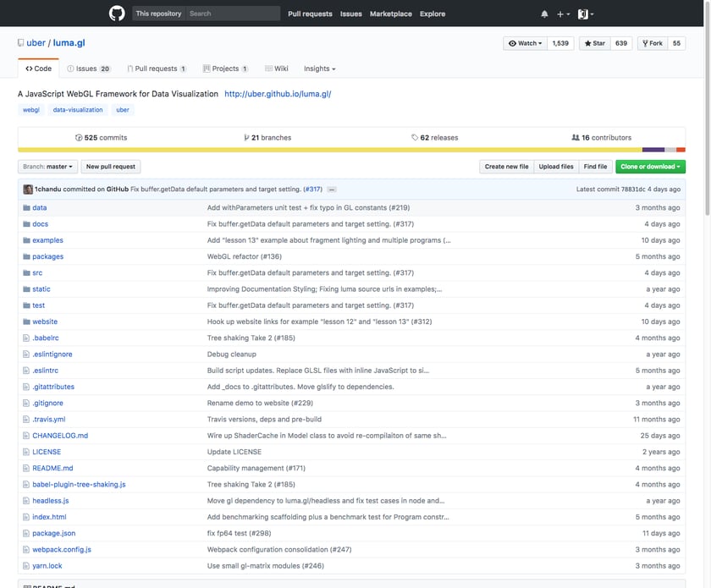The height and width of the screenshot is (588, 711).
Task: Click the uber topic tag
Action: [x=123, y=110]
